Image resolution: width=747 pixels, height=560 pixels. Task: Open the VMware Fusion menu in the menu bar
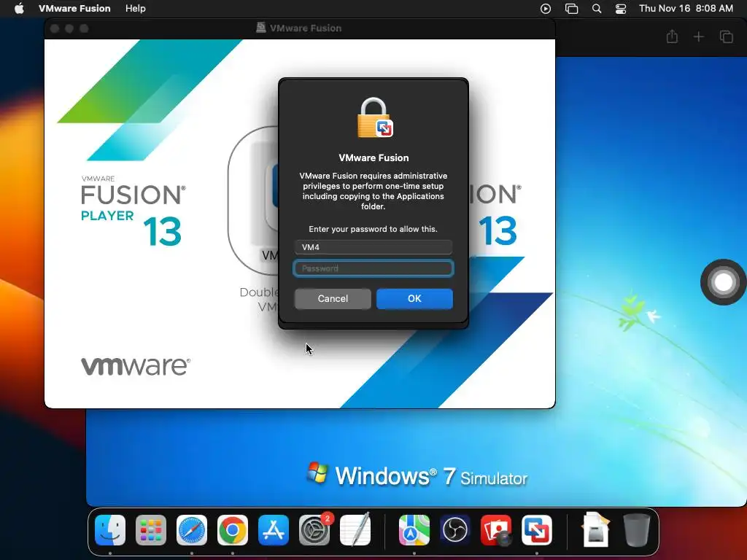point(74,9)
